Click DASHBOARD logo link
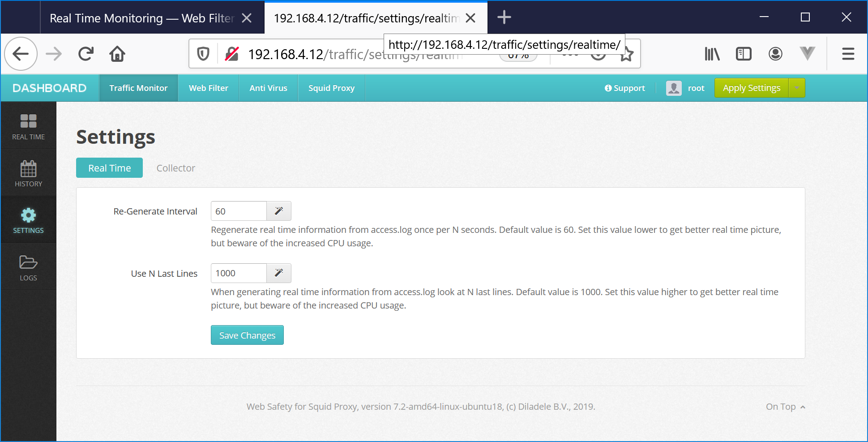The image size is (868, 442). [50, 88]
